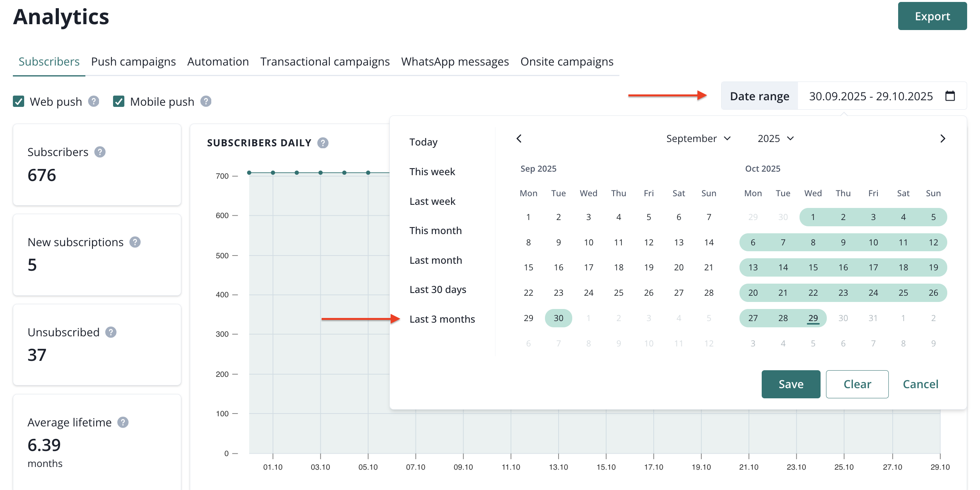The image size is (980, 490).
Task: Choose the Last 3 months preset
Action: click(442, 319)
